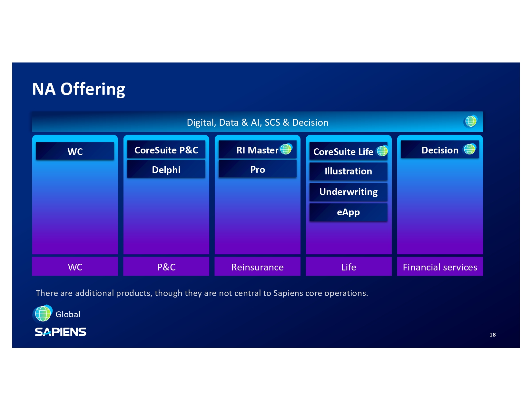532x411 pixels.
Task: Click the slide page number 18
Action: (x=492, y=335)
